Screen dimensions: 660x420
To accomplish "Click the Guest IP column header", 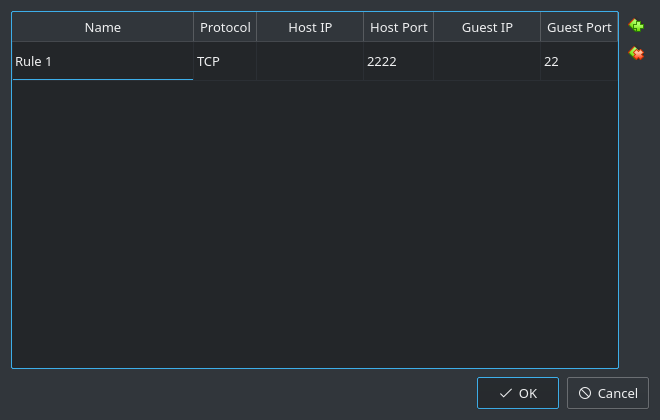I will point(487,27).
